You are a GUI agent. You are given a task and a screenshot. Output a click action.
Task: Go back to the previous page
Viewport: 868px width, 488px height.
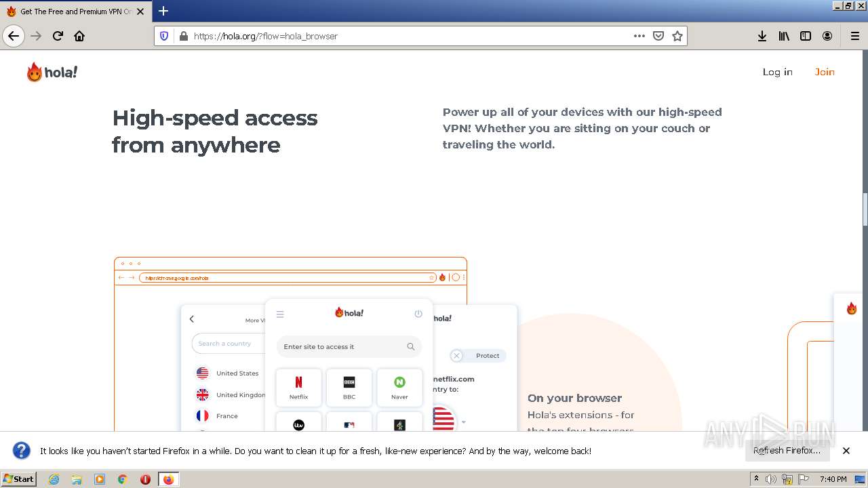14,36
